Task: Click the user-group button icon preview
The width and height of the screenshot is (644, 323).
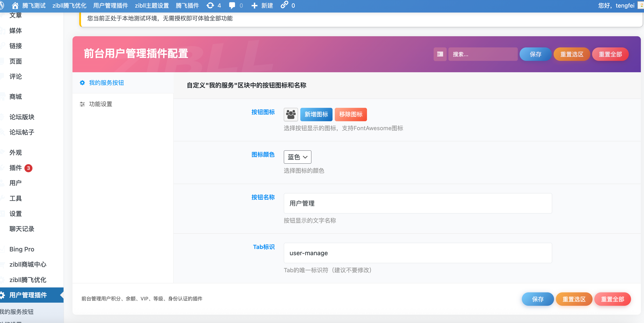Action: 291,114
